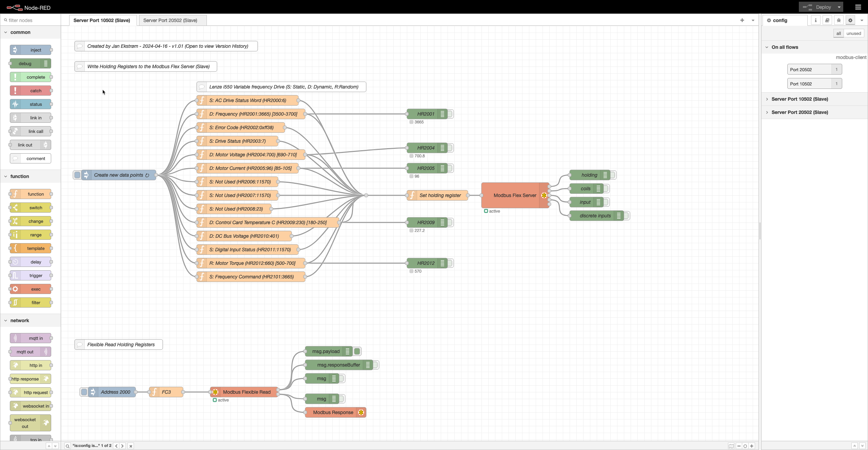Expand Server Port 10502 (Slave) config section
The height and width of the screenshot is (450, 868).
pos(815,99)
